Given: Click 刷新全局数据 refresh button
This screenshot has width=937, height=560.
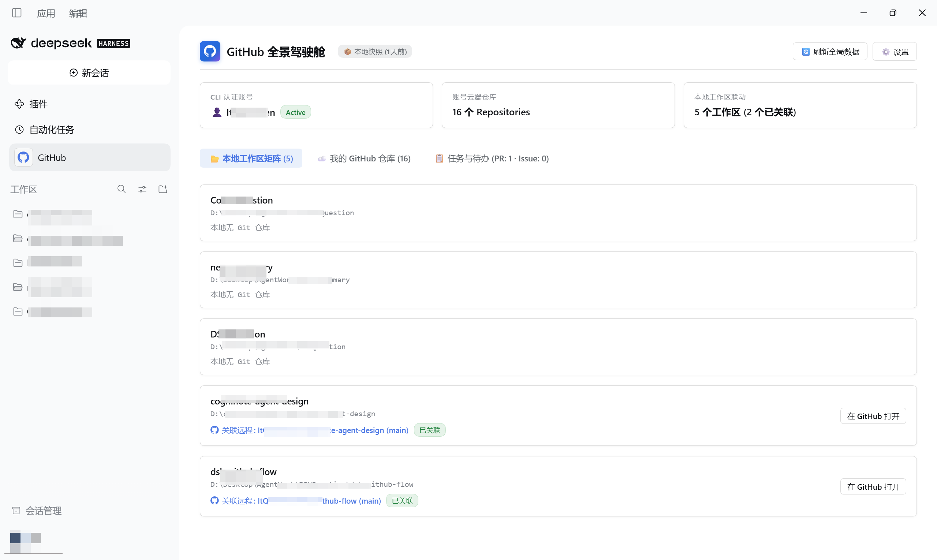Looking at the screenshot, I should pyautogui.click(x=830, y=51).
